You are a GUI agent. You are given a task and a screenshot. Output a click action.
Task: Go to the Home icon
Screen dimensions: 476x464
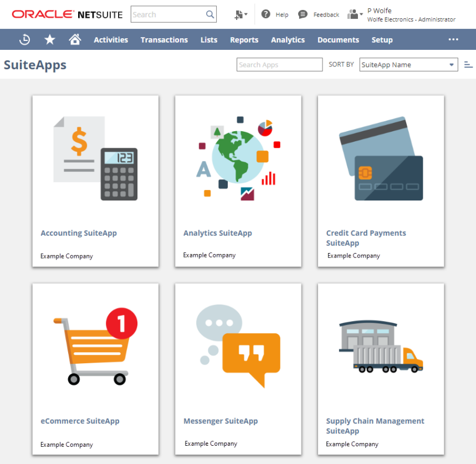(75, 40)
